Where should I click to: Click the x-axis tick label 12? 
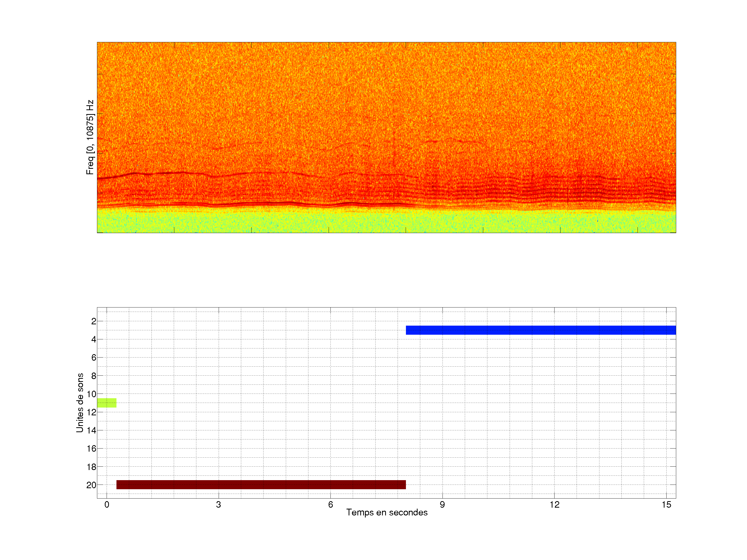(554, 505)
